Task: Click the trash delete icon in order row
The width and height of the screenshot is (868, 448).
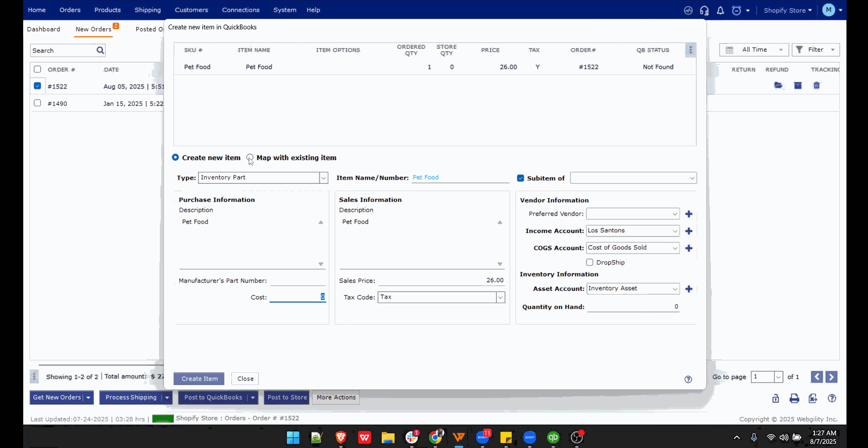Action: 817,86
